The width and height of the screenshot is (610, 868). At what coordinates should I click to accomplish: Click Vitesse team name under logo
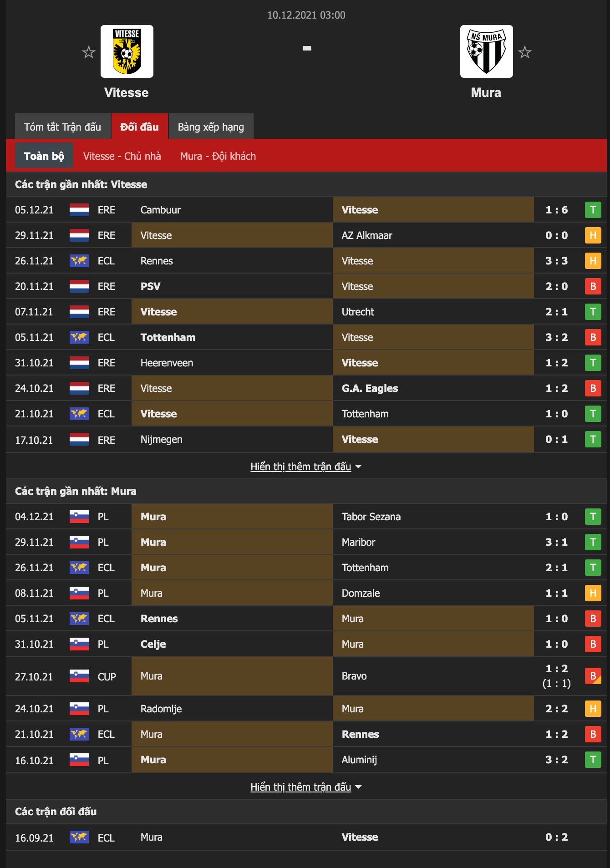tap(127, 92)
